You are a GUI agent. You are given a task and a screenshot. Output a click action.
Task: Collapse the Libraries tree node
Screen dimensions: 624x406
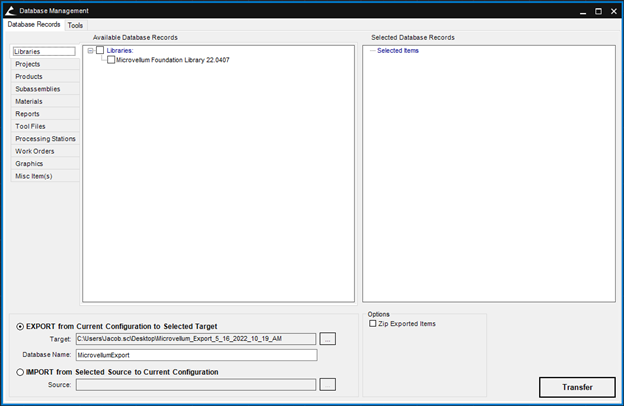tap(89, 50)
